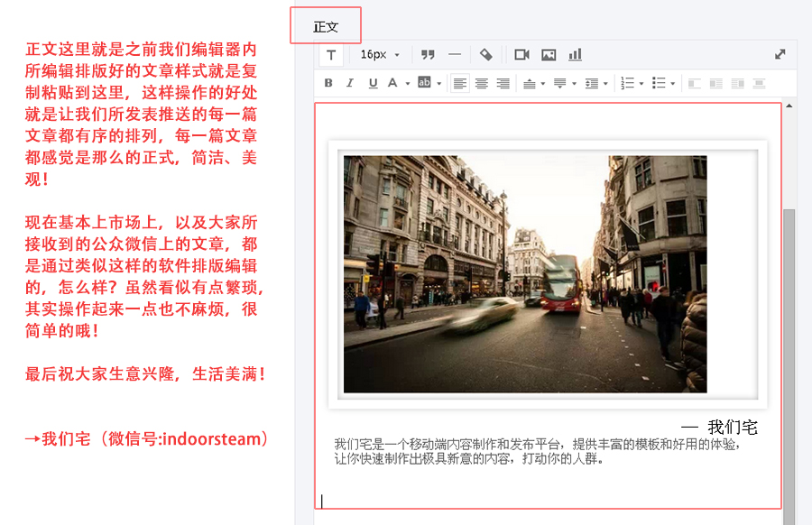The image size is (812, 525).
Task: Expand the numbered list style dropdown
Action: click(641, 84)
